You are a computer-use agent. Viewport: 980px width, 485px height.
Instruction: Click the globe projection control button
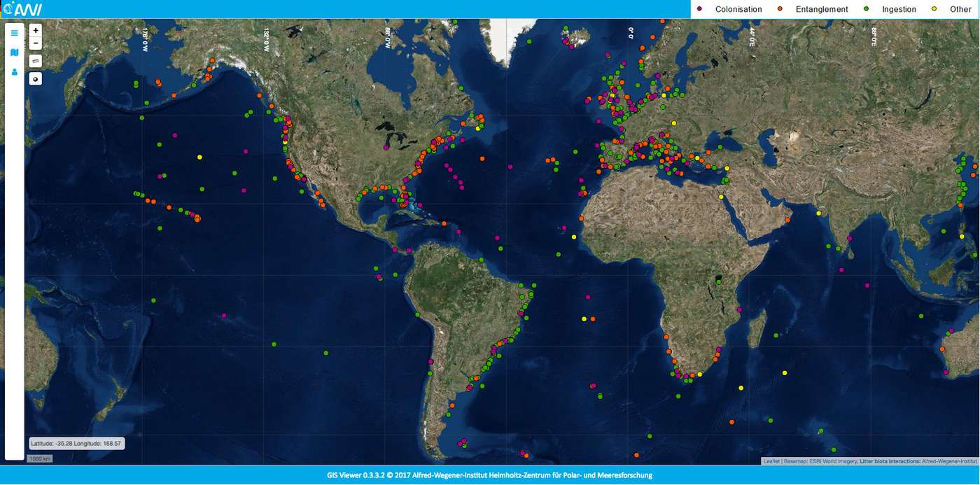pyautogui.click(x=36, y=78)
